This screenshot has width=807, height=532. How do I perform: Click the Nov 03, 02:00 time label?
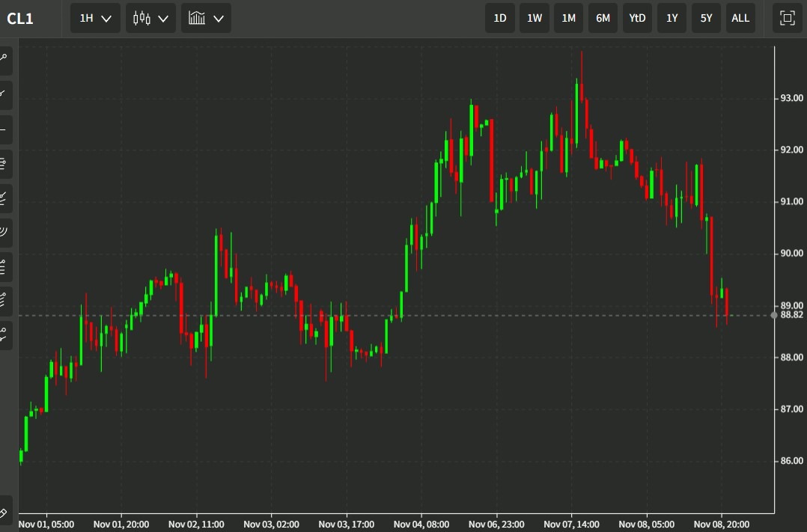pyautogui.click(x=271, y=525)
